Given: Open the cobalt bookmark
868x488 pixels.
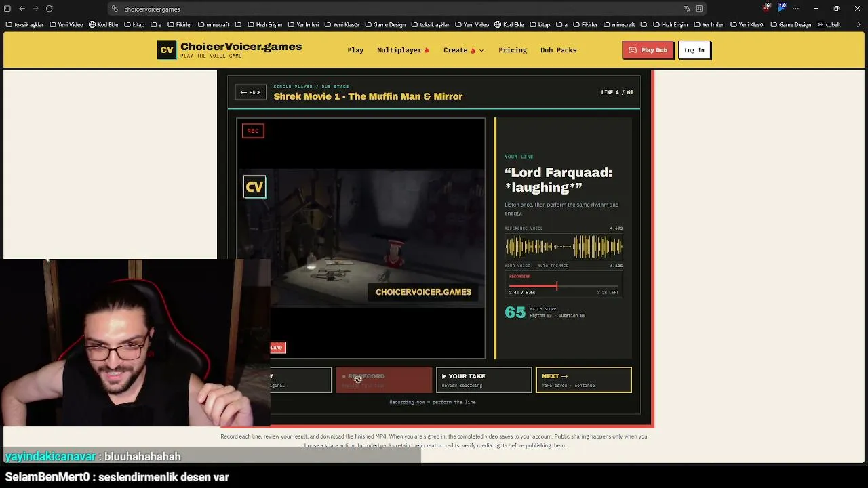Looking at the screenshot, I should pyautogui.click(x=833, y=25).
